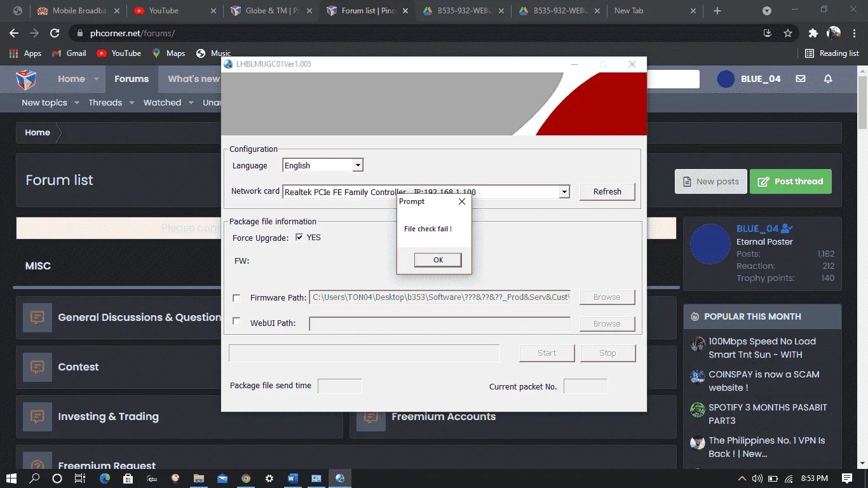Click the Package file send time field
This screenshot has width=868, height=488.
tap(340, 386)
